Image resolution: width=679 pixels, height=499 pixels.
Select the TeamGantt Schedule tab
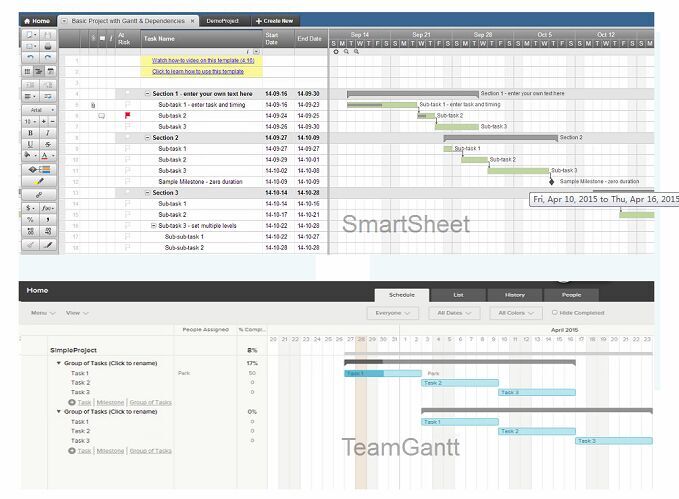(402, 295)
